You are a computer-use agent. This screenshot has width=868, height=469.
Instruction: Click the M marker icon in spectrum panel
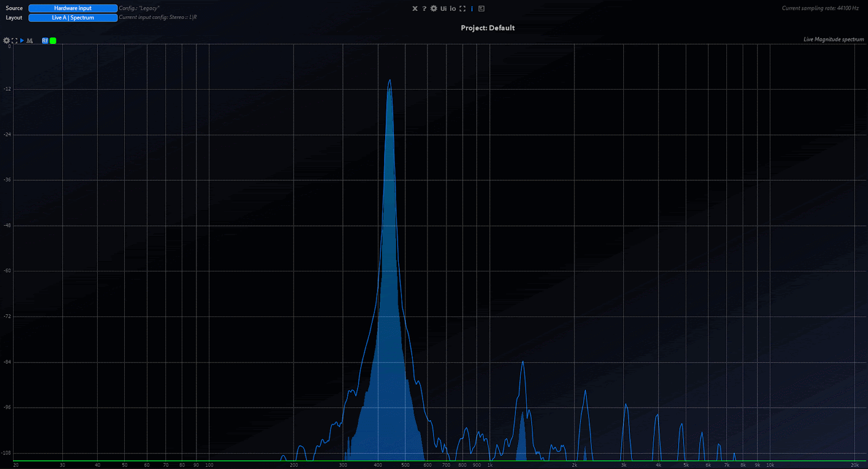(30, 41)
